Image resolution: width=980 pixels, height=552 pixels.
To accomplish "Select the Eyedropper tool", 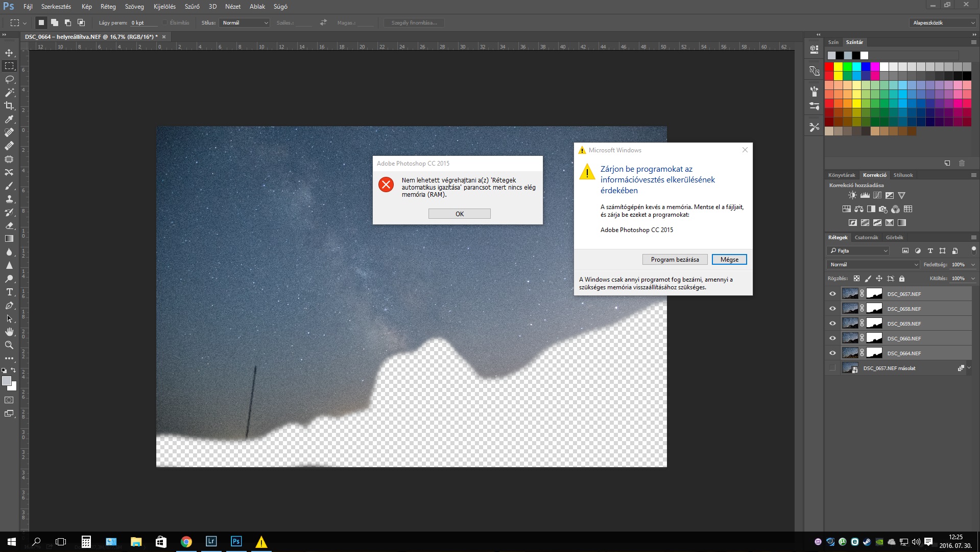I will click(x=9, y=119).
